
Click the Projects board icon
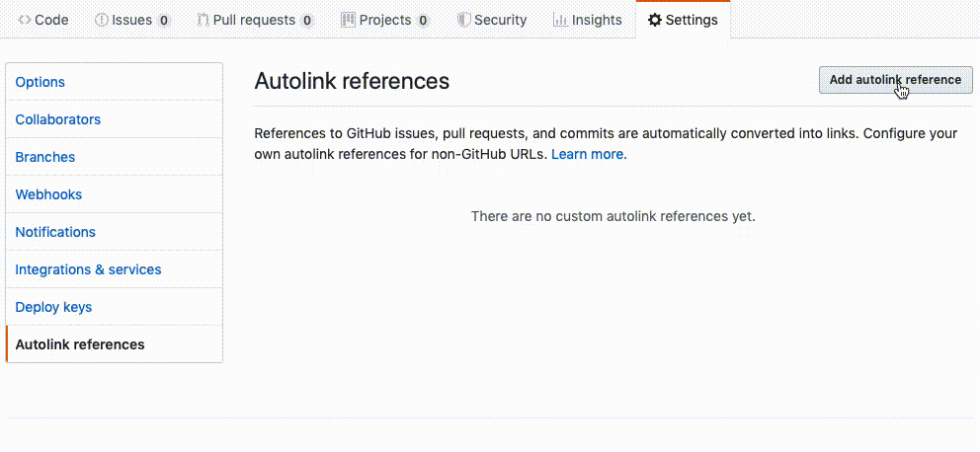click(x=348, y=20)
